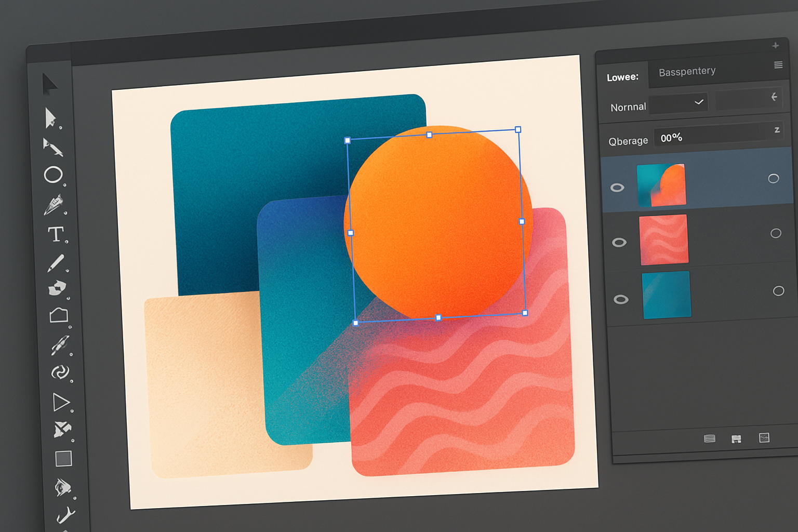Click the bottom-center selection handle

[x=438, y=317]
